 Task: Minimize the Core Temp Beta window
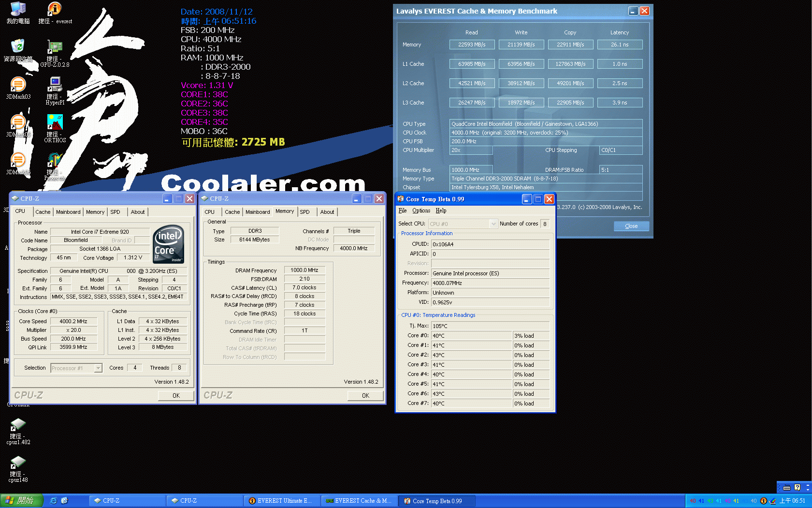527,199
